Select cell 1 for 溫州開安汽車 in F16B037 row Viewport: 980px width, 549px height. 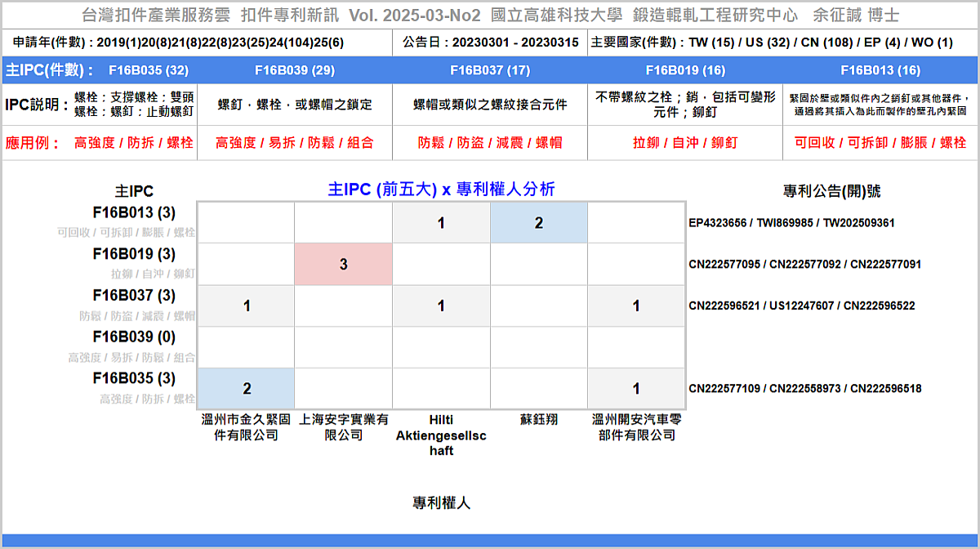pyautogui.click(x=636, y=306)
